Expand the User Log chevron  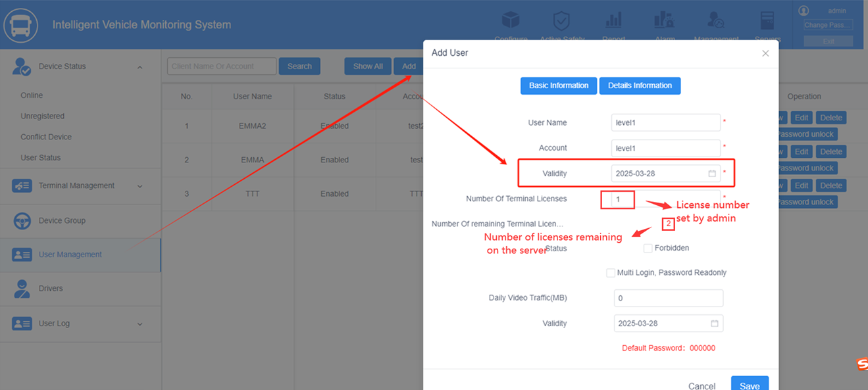coord(140,324)
